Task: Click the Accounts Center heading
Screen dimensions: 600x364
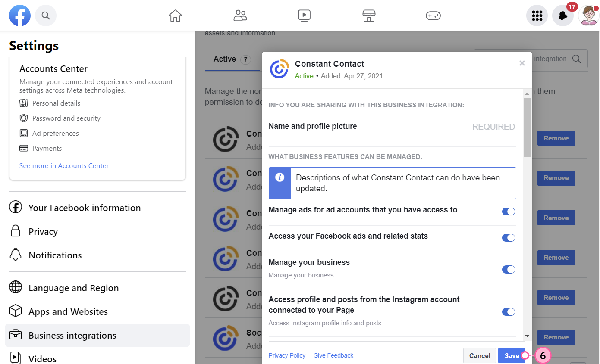Action: click(x=53, y=69)
